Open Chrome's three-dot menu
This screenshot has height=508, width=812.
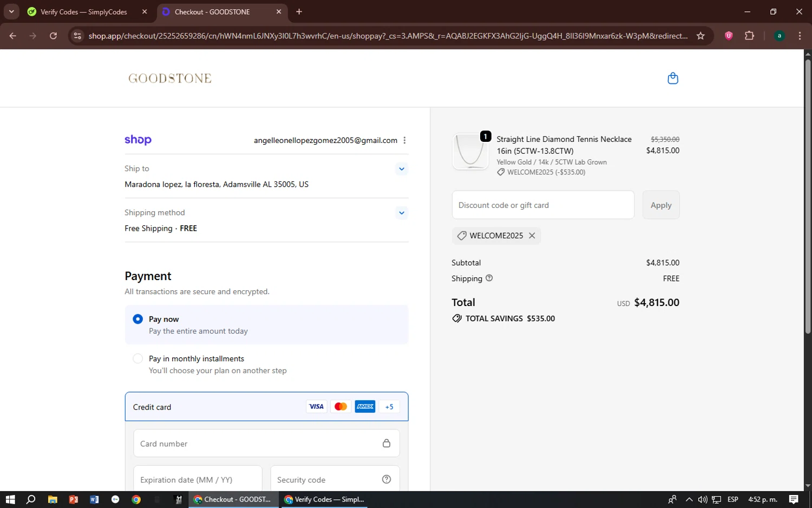[800, 36]
